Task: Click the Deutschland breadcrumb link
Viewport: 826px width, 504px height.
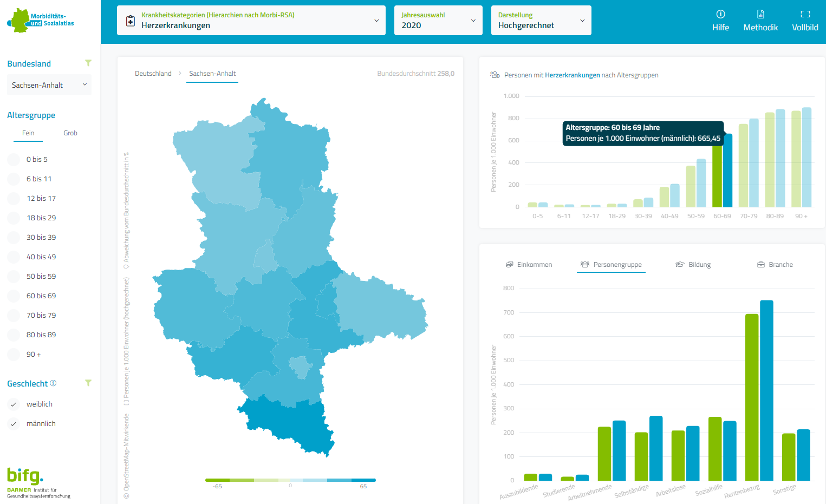Action: 153,74
